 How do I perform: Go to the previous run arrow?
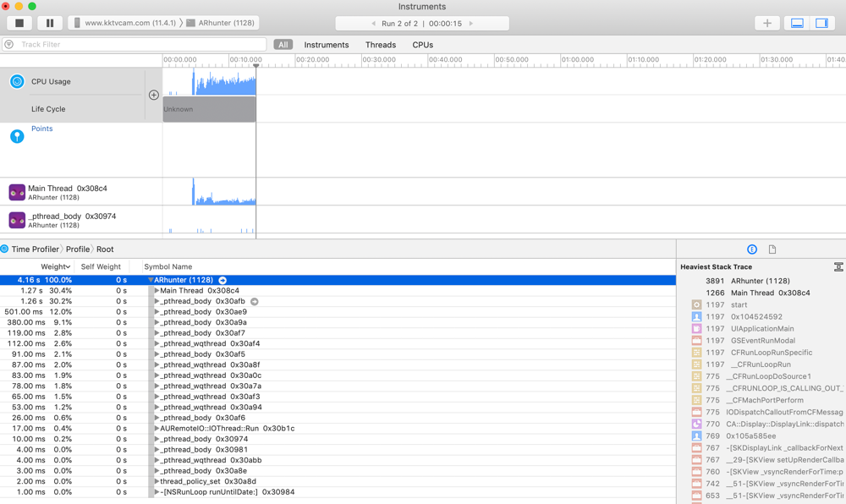[373, 24]
